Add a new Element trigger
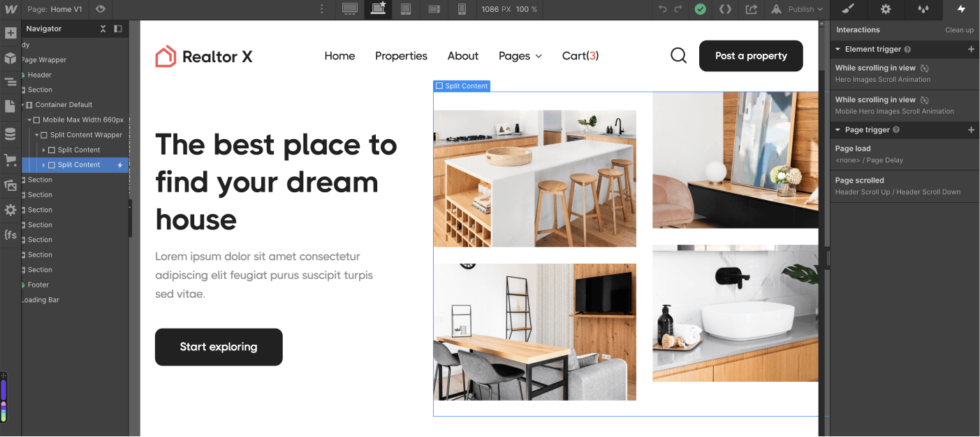This screenshot has height=437, width=980. pos(971,49)
